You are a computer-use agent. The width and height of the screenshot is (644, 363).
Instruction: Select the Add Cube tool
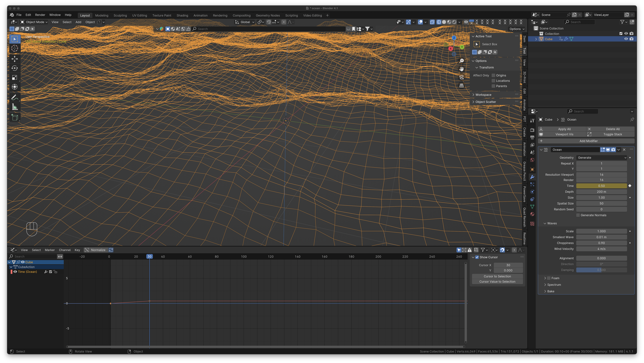point(15,117)
